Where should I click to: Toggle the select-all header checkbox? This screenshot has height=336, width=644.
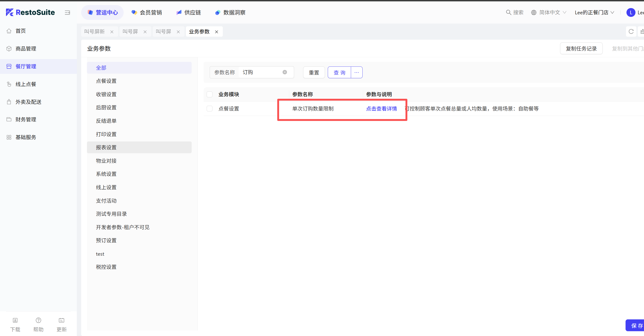pos(209,94)
